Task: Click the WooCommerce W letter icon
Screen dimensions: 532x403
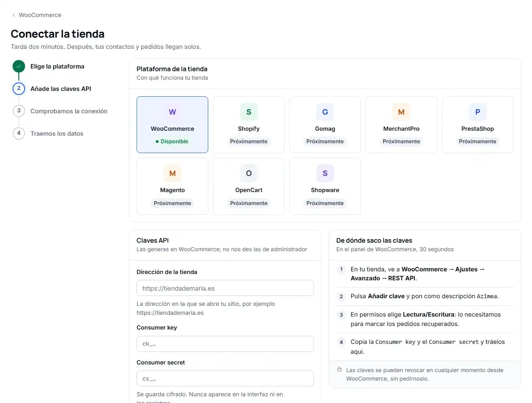Action: (x=172, y=112)
